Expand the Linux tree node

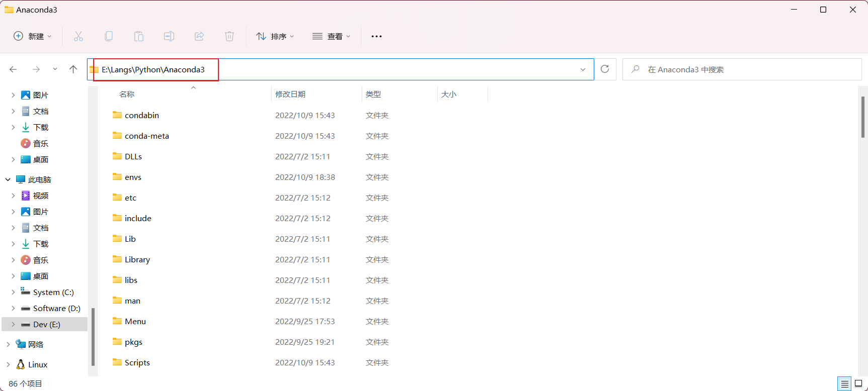coord(8,364)
